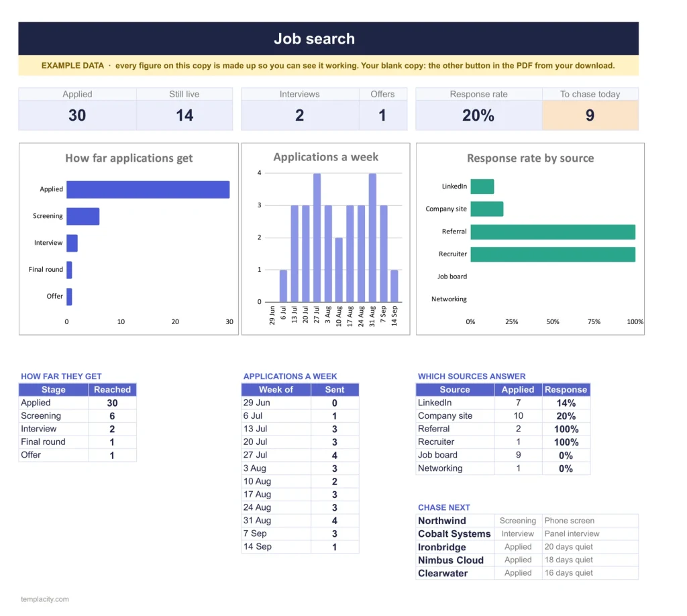Screen dimensions: 687x616
Task: Select the 'Applications a week' chart
Action: [325, 239]
